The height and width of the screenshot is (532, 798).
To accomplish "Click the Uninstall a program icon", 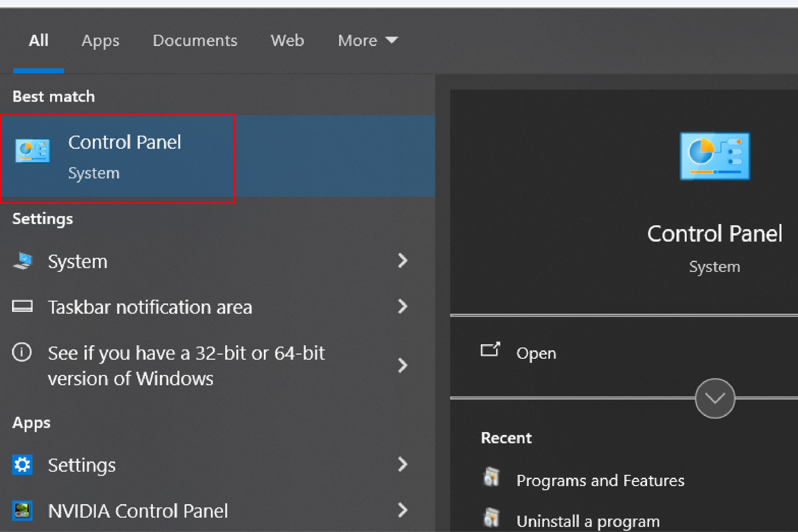I will pos(491,517).
